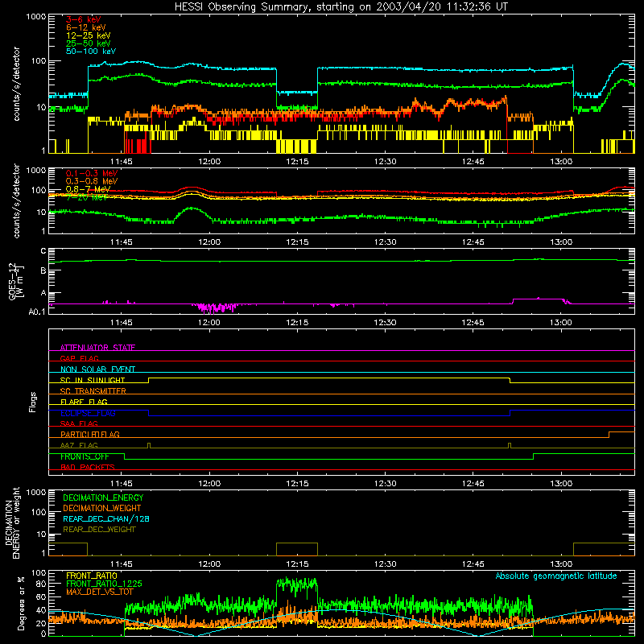Click the DECIMATION ENERGY or weight axis label
The width and height of the screenshot is (644, 644).
[12, 522]
